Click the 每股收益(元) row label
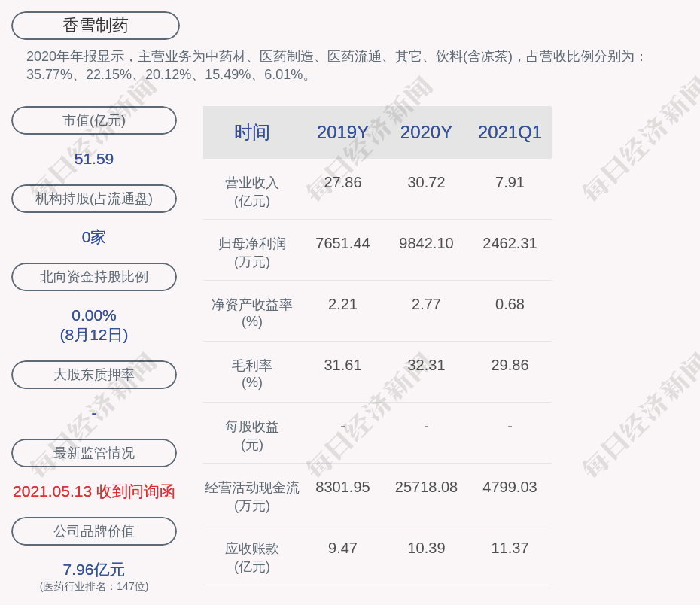Image resolution: width=700 pixels, height=605 pixels. (252, 436)
